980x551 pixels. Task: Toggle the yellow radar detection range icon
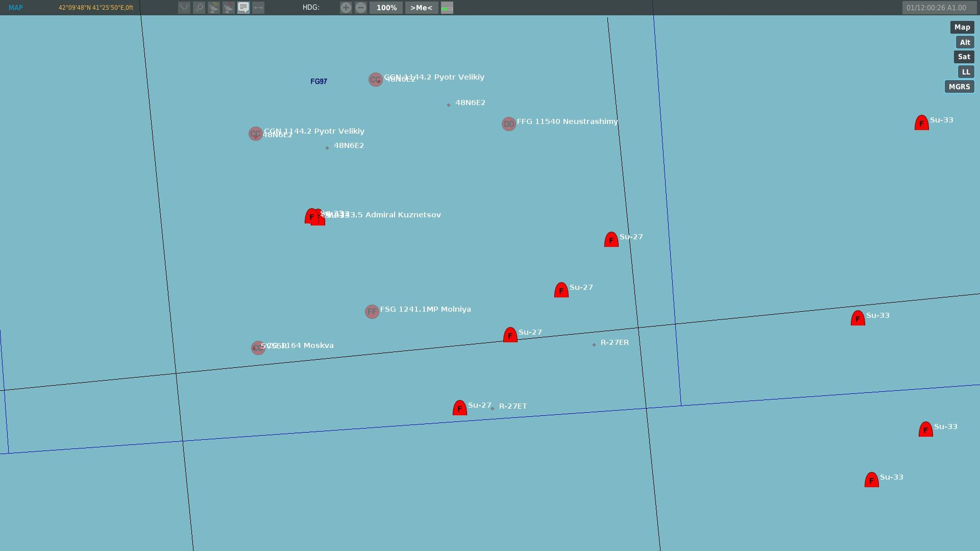click(214, 8)
